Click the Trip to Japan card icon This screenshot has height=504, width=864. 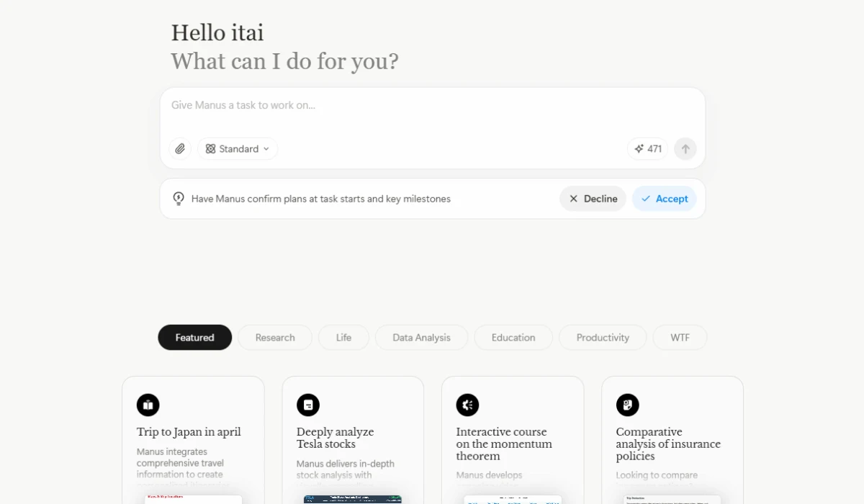pos(148,405)
